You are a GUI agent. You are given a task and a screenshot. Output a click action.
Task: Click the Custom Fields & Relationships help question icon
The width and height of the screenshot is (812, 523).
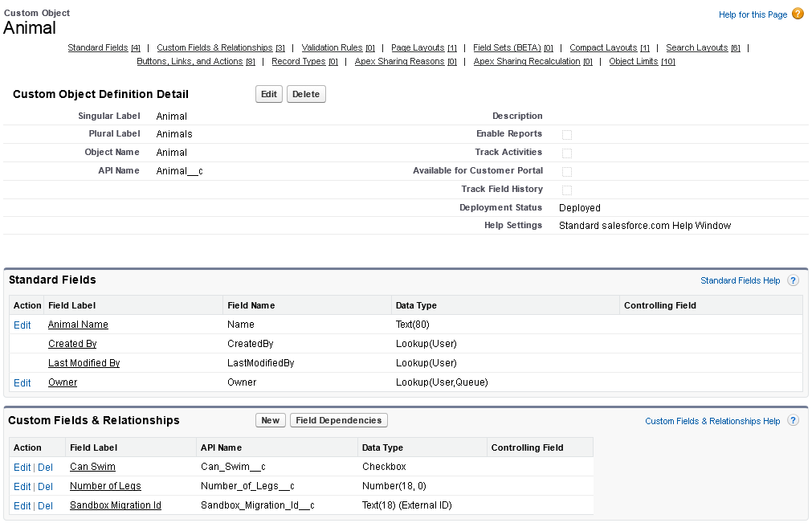(x=793, y=421)
